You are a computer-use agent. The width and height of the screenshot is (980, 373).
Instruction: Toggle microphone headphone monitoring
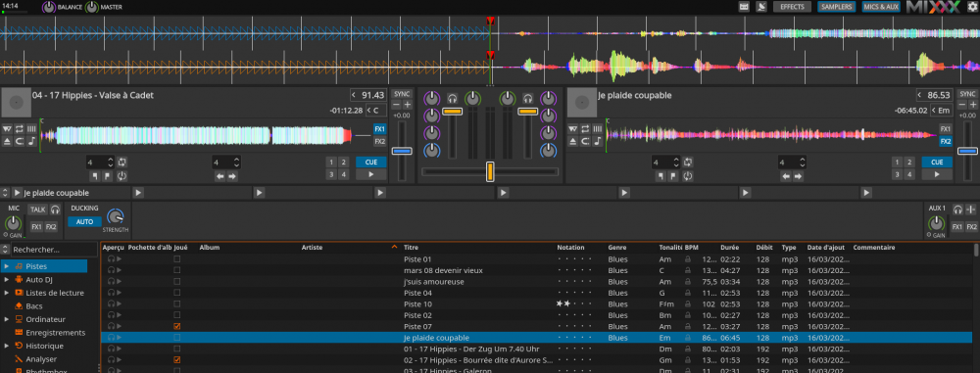tap(56, 210)
